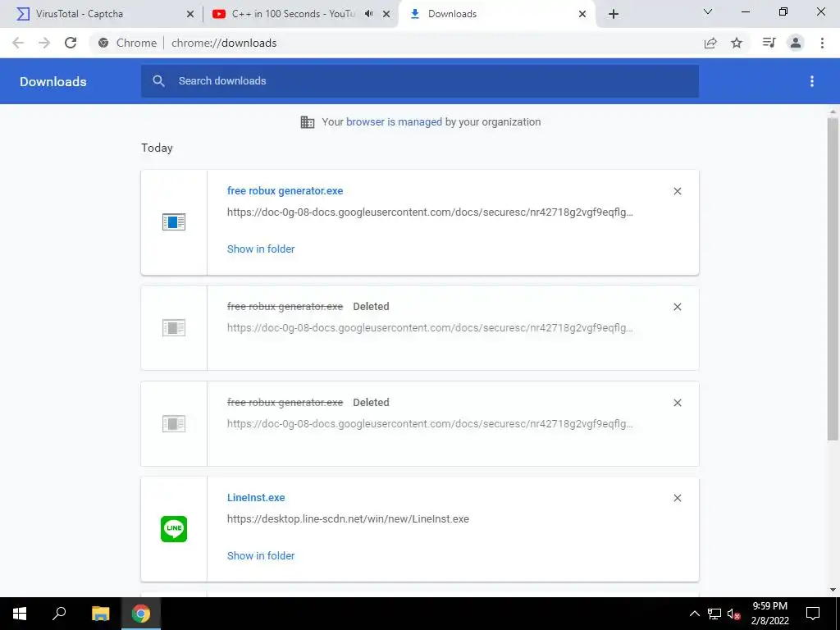Bookmark this page with the star icon
840x630 pixels.
click(x=737, y=43)
